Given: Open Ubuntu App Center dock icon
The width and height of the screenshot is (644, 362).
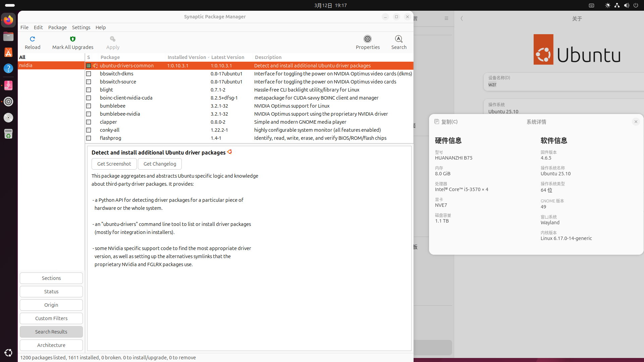Looking at the screenshot, I should [8, 52].
